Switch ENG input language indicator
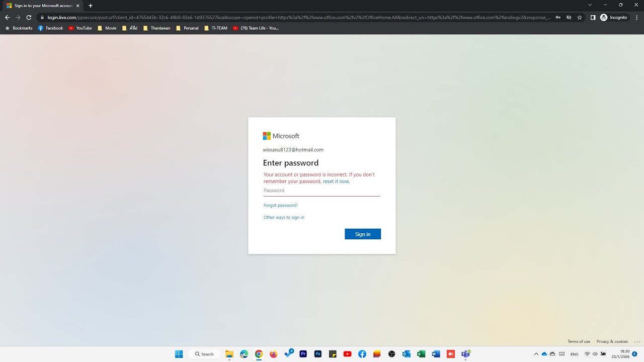Viewport: 644px width, 362px height. click(x=575, y=354)
